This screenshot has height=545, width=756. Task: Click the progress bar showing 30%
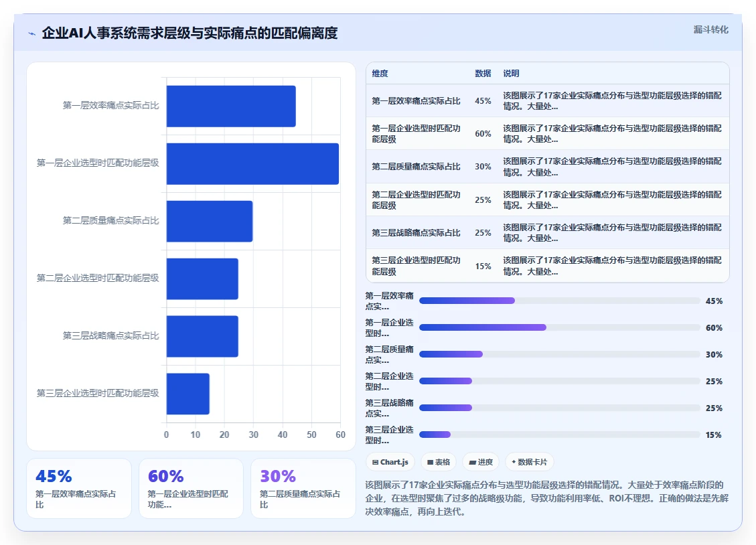click(559, 354)
